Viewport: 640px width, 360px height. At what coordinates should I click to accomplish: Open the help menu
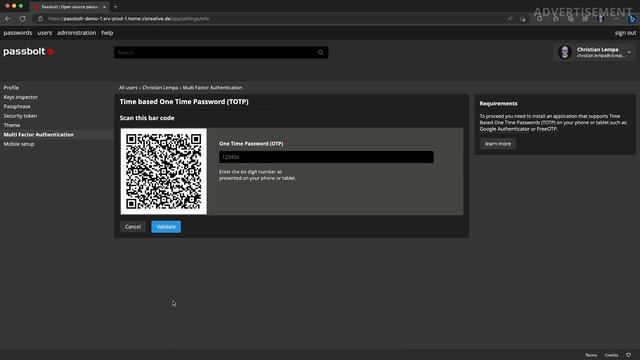107,33
